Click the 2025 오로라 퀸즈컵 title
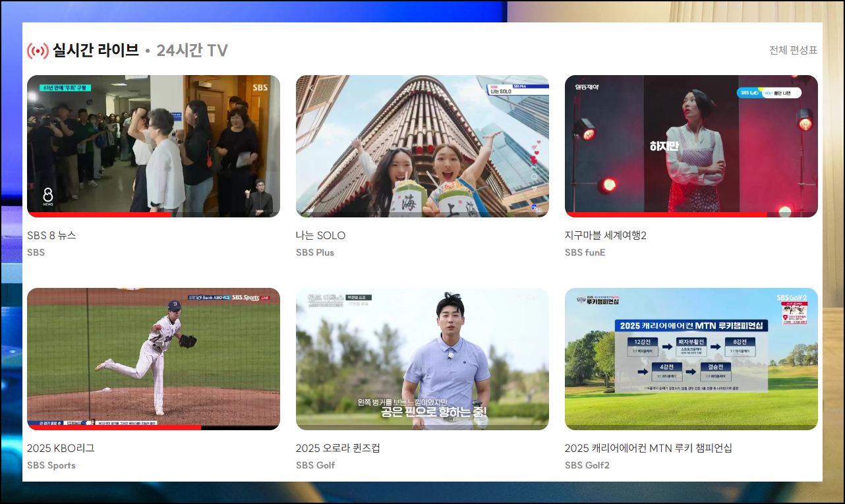This screenshot has height=504, width=845. point(338,448)
